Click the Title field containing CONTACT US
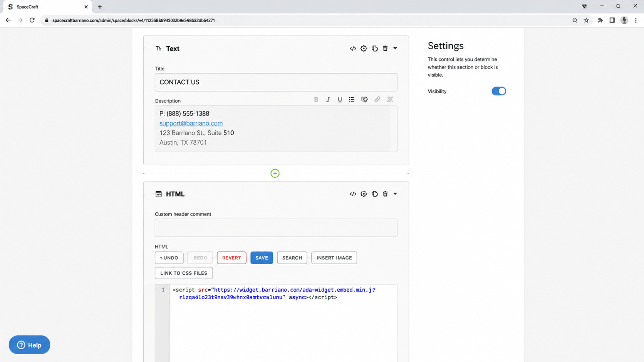 tap(276, 82)
